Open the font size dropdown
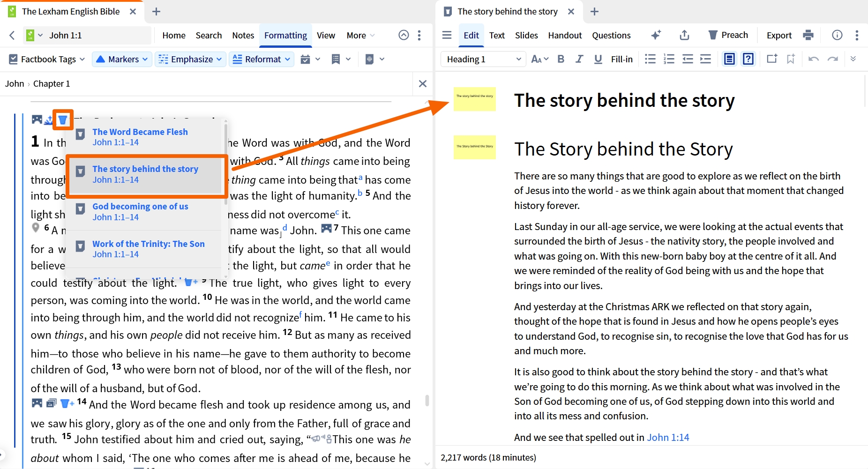868x469 pixels. pos(539,59)
